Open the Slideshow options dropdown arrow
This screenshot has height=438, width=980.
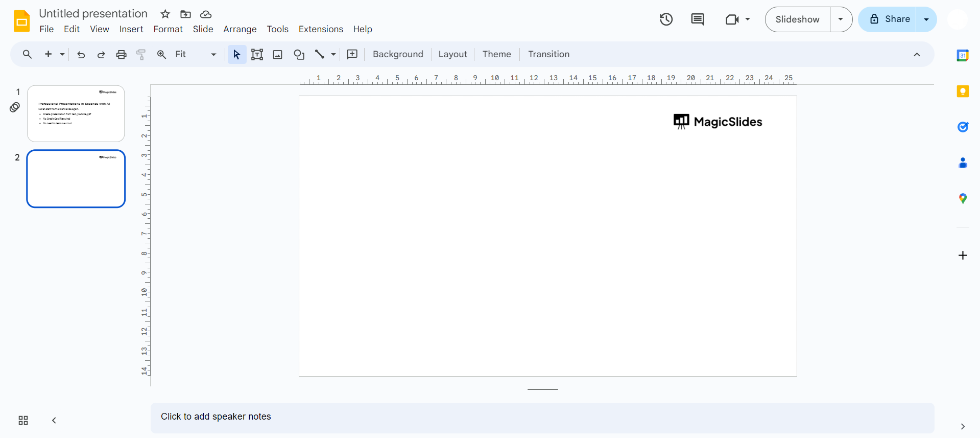pyautogui.click(x=841, y=19)
